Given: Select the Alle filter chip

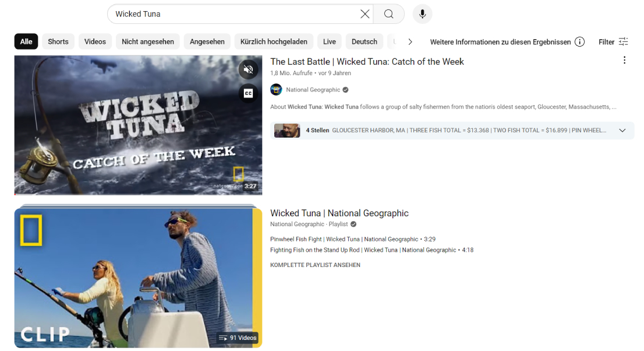Looking at the screenshot, I should pos(26,41).
